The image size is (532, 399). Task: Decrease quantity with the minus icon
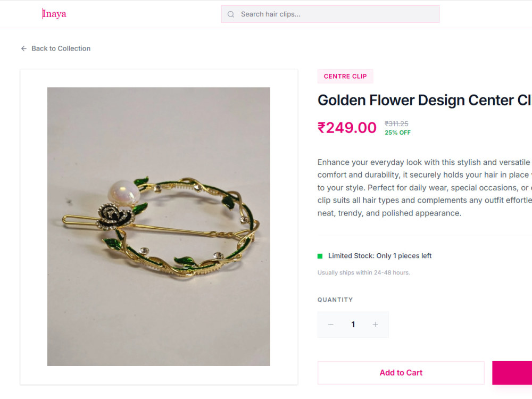tap(331, 325)
